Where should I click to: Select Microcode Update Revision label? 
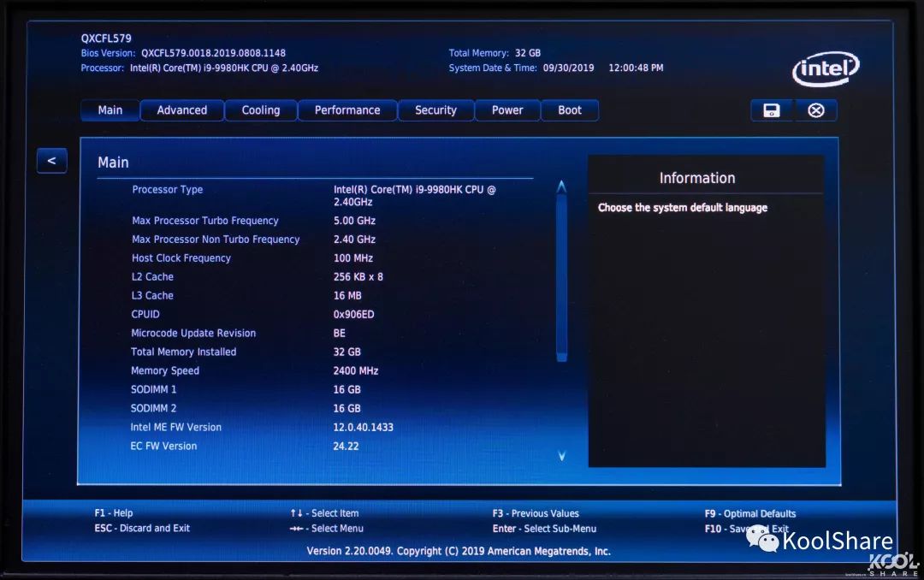click(193, 333)
